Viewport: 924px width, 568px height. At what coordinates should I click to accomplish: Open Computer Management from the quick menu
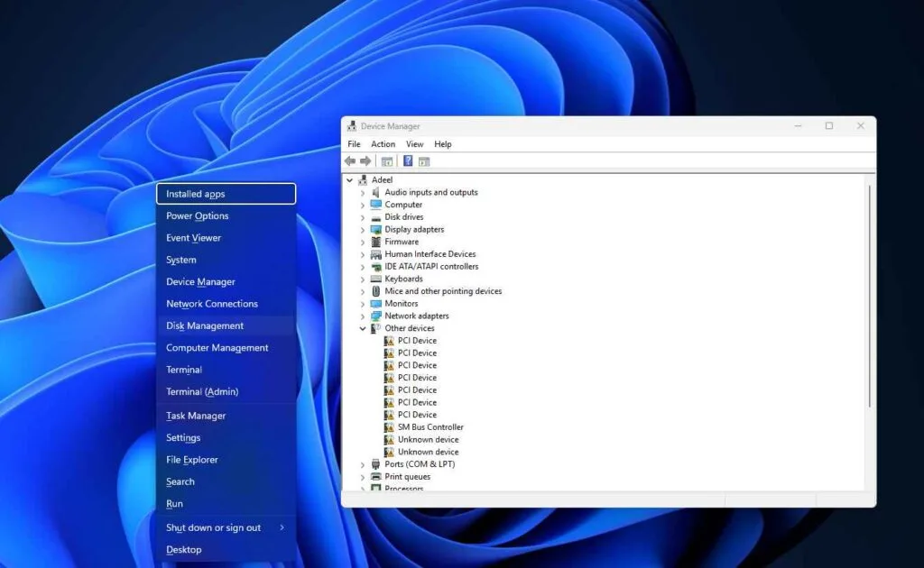[x=226, y=348]
